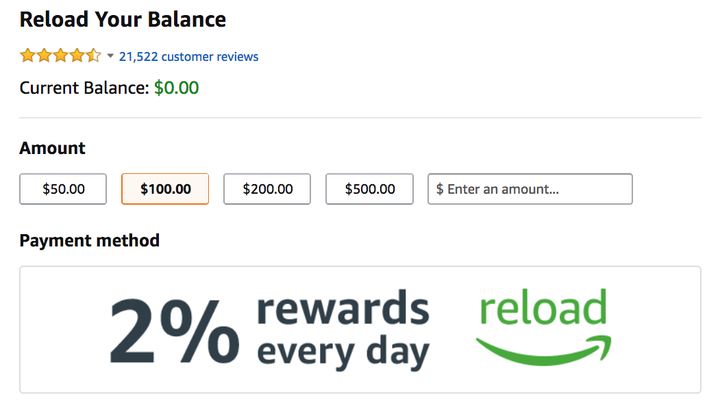Select the $50.00 amount option

[63, 189]
